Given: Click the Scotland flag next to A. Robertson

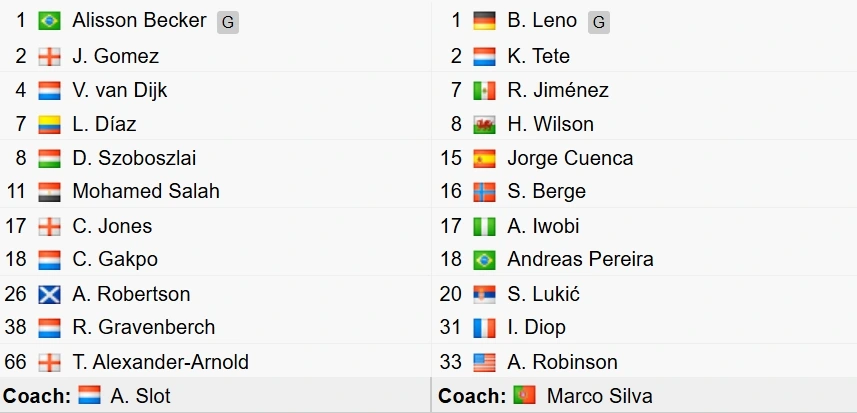Looking at the screenshot, I should point(49,294).
